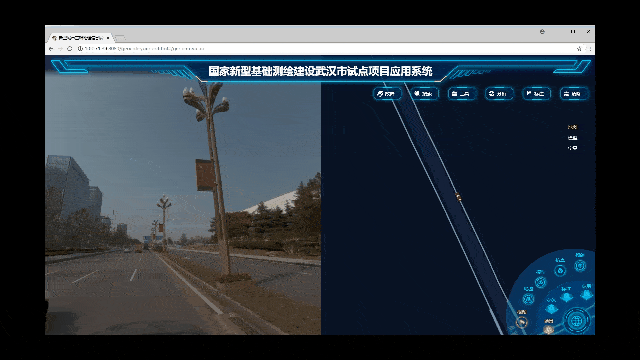Image resolution: width=640 pixels, height=360 pixels.
Task: Select the blue diamond layer icon nearest the orange inner item
Action: click(x=551, y=308)
